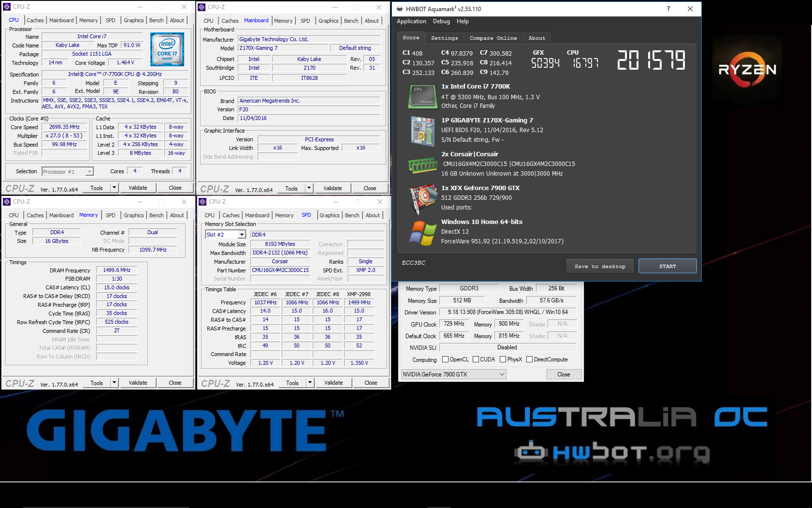812x508 pixels.
Task: Click the Intel Core i7 logo badge
Action: [x=167, y=49]
